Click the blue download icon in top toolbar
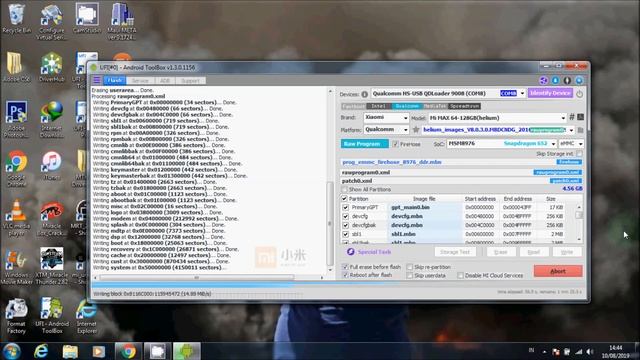The image size is (640, 360). click(x=555, y=80)
